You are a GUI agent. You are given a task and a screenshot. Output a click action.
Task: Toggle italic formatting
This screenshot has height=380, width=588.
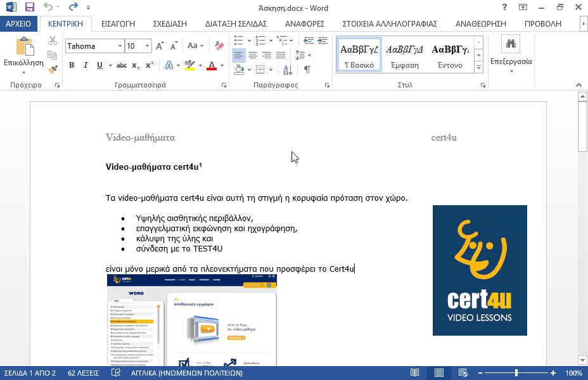tap(86, 66)
